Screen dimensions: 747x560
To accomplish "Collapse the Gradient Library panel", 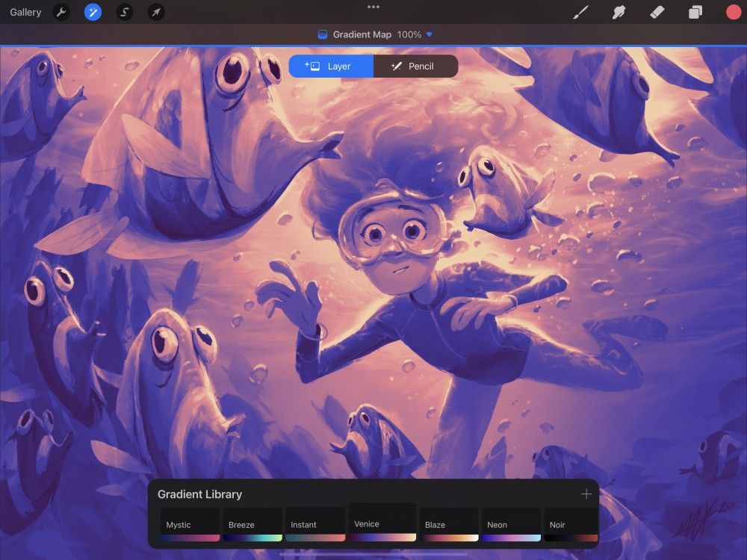I will tap(199, 494).
